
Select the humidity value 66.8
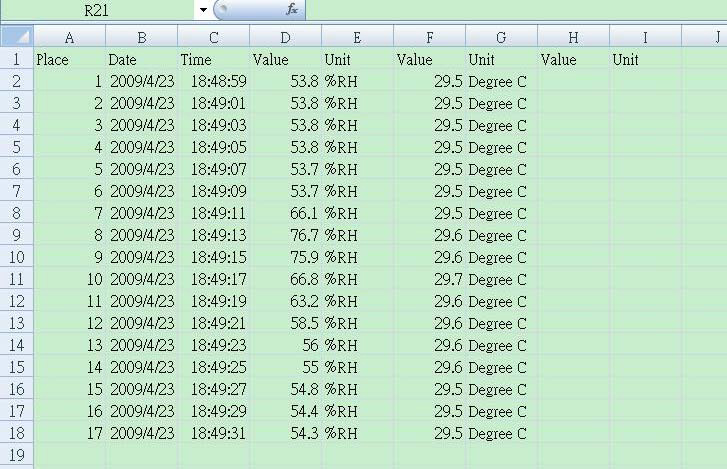point(286,279)
